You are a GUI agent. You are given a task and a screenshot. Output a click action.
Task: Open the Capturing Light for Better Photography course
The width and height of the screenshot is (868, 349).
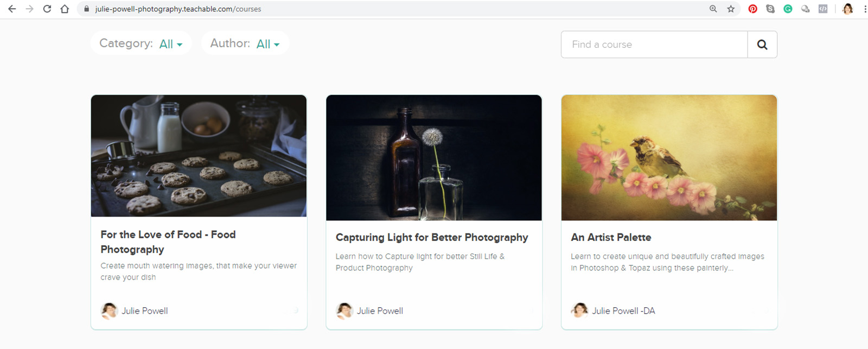click(x=431, y=237)
